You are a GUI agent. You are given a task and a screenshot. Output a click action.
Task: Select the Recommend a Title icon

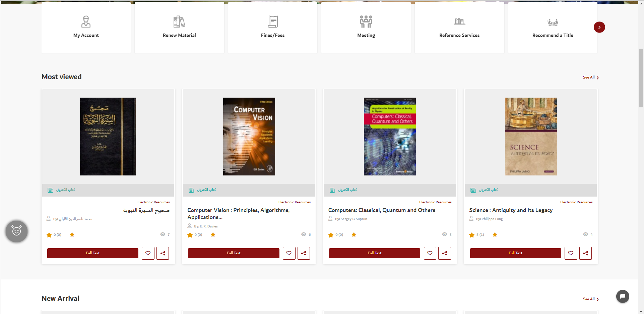(x=553, y=21)
